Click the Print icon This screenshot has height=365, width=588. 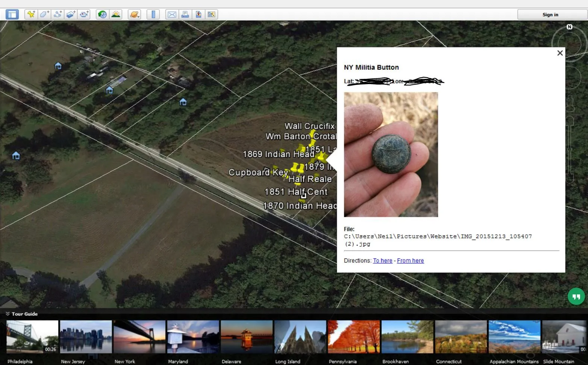(x=185, y=15)
